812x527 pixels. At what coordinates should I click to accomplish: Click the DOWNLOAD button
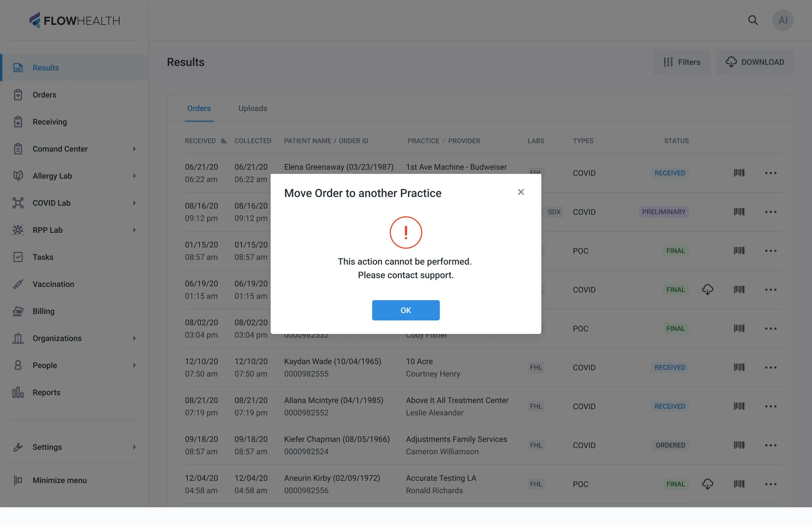(x=755, y=62)
